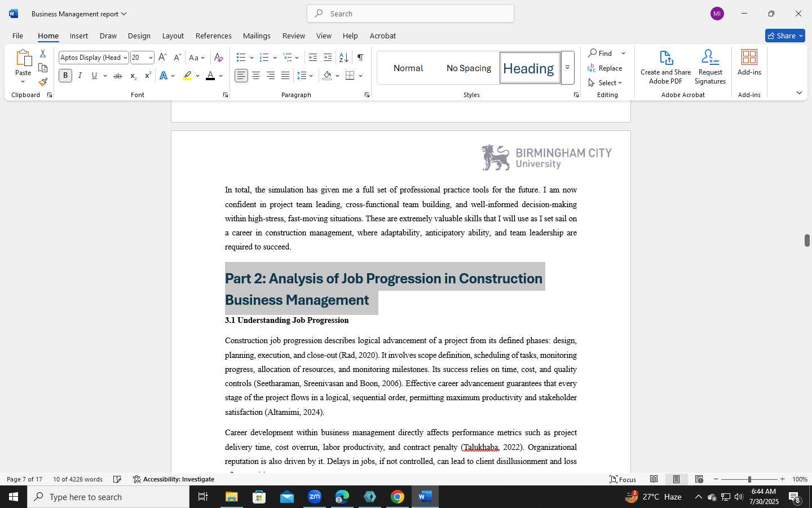Open the bullets list dropdown
This screenshot has width=812, height=508.
click(x=251, y=58)
